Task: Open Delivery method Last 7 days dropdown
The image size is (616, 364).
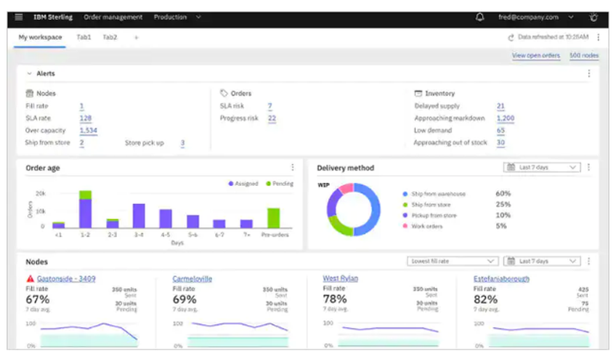Action: pyautogui.click(x=541, y=168)
